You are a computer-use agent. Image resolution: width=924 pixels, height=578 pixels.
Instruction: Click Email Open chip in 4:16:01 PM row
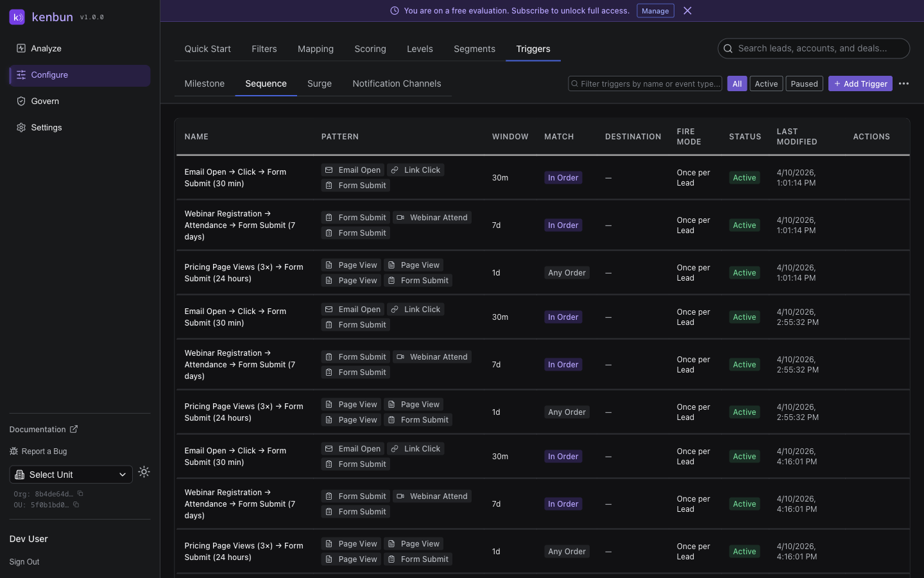click(352, 449)
